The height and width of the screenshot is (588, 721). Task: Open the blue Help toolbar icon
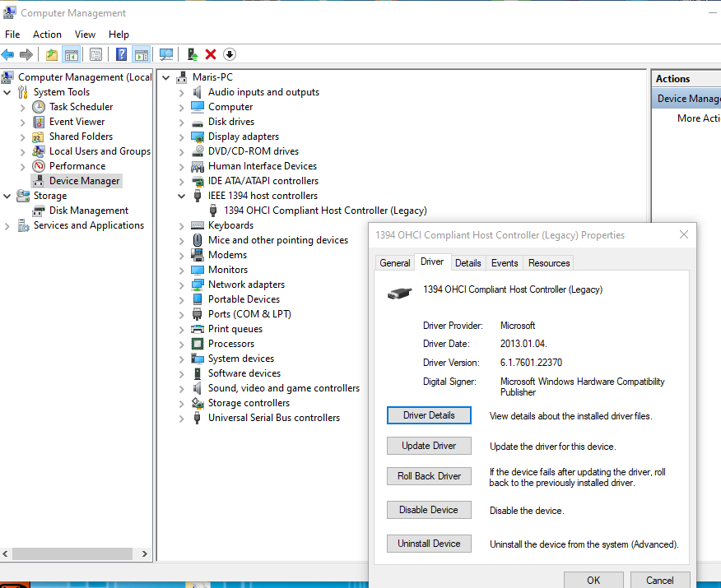tap(121, 54)
